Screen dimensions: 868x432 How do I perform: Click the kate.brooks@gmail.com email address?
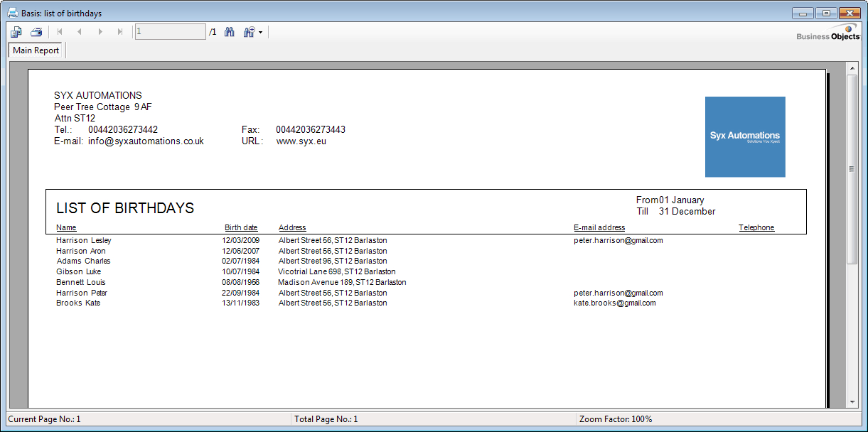tap(614, 303)
